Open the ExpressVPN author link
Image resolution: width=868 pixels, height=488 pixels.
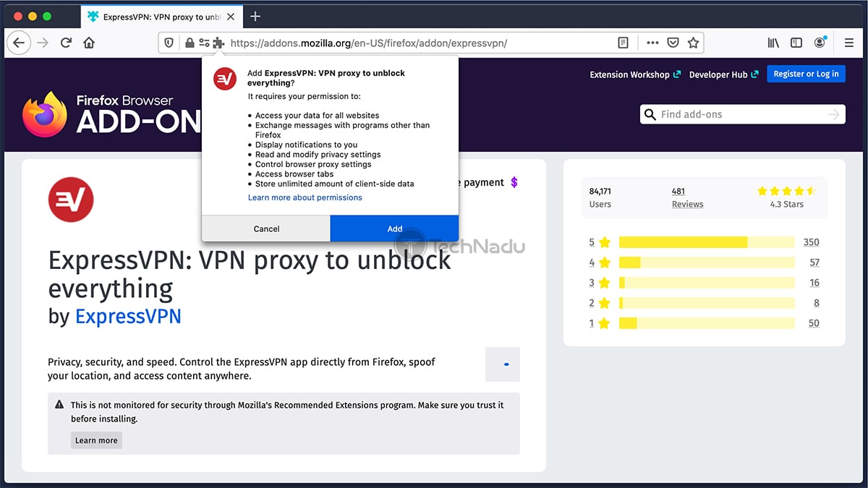tap(128, 316)
